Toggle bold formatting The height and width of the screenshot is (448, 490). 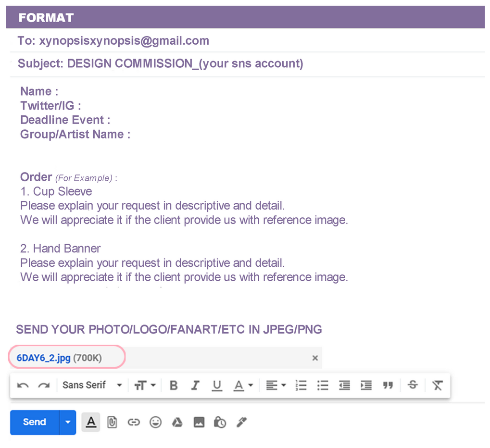pyautogui.click(x=174, y=386)
